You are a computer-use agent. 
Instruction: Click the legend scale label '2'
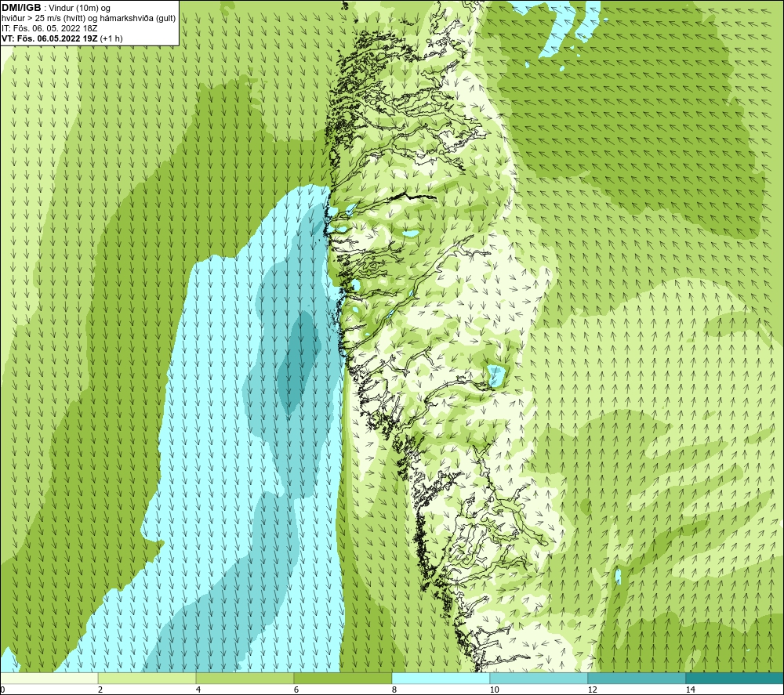pyautogui.click(x=100, y=690)
